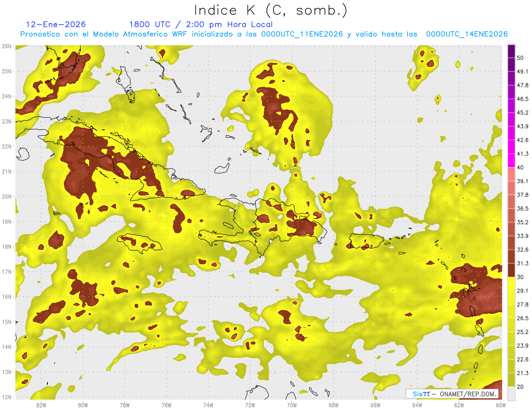
Task: Click the colorbar label '22.6'
Action: click(x=523, y=360)
